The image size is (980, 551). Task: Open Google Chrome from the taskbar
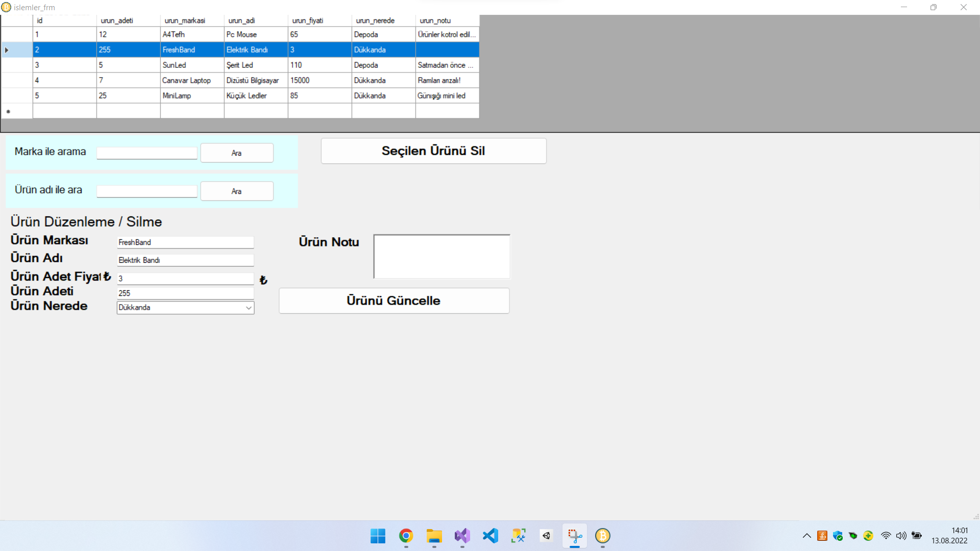406,536
